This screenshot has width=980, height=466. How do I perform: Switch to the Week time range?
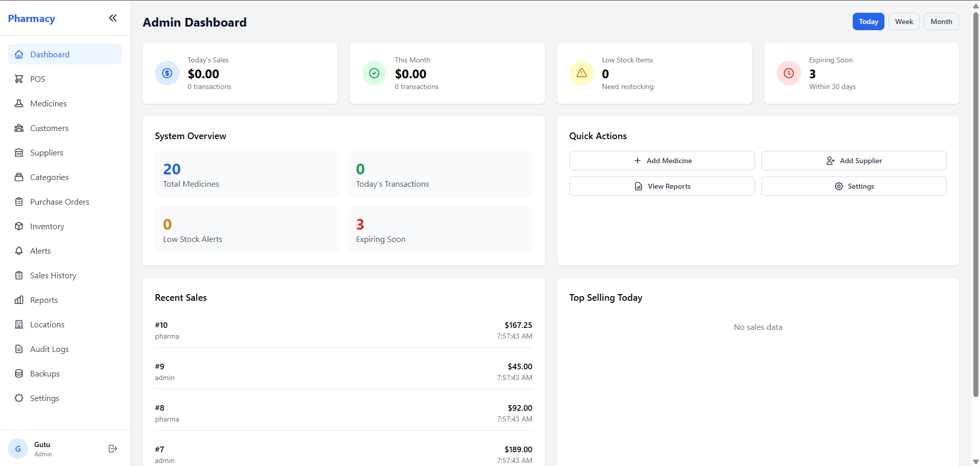pyautogui.click(x=904, y=21)
